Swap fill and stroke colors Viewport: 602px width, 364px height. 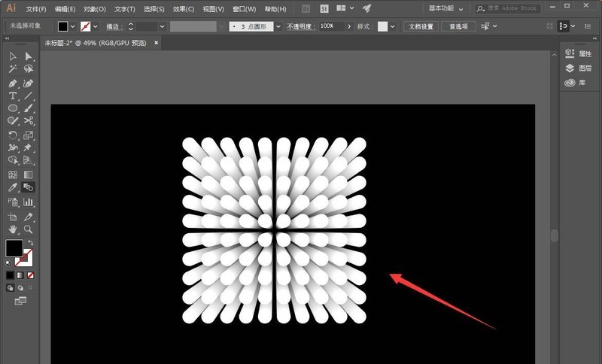[x=30, y=243]
